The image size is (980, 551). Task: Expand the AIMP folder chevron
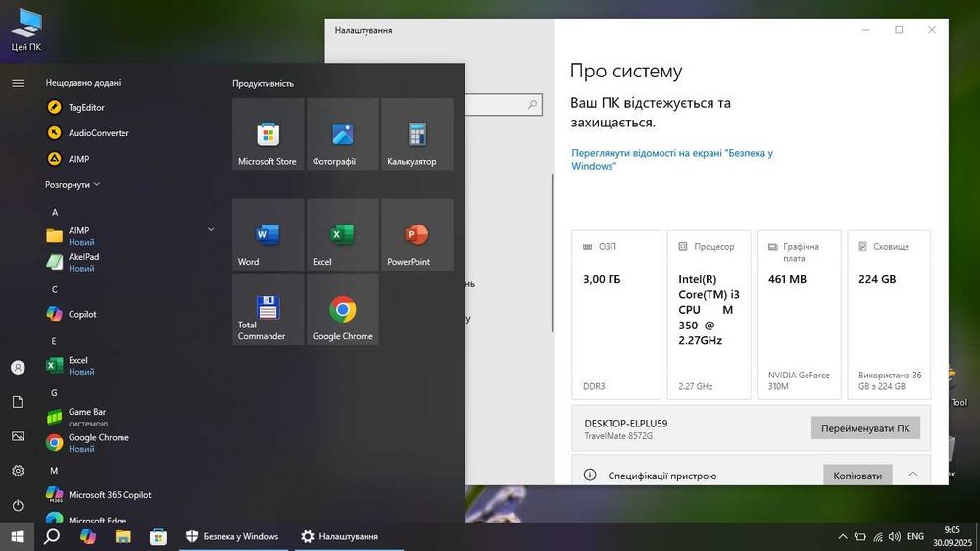(x=212, y=230)
